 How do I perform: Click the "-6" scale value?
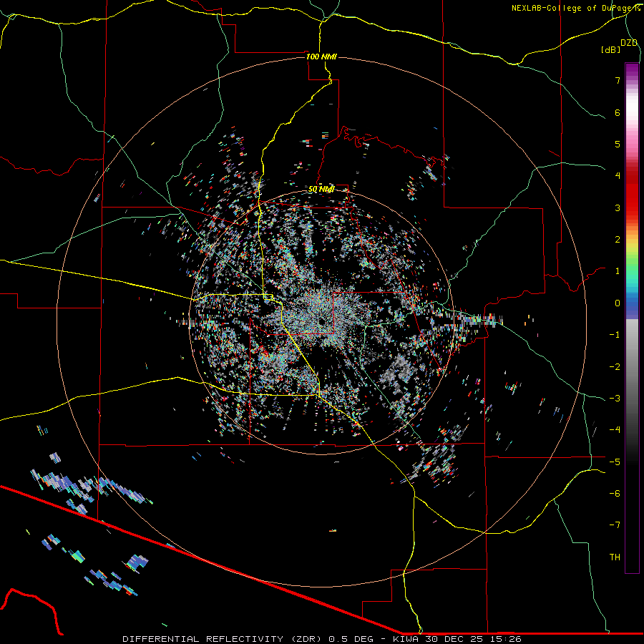[615, 494]
